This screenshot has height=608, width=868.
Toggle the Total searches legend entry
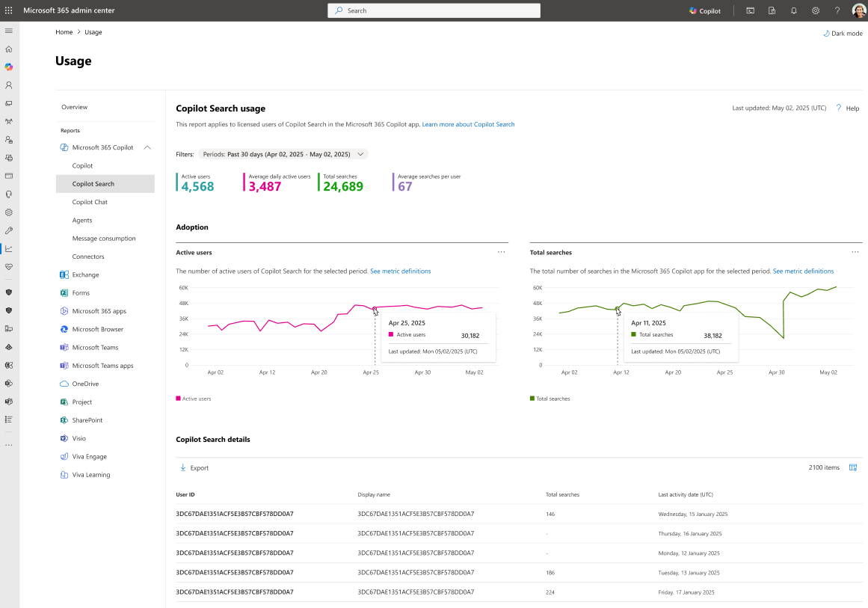click(550, 399)
